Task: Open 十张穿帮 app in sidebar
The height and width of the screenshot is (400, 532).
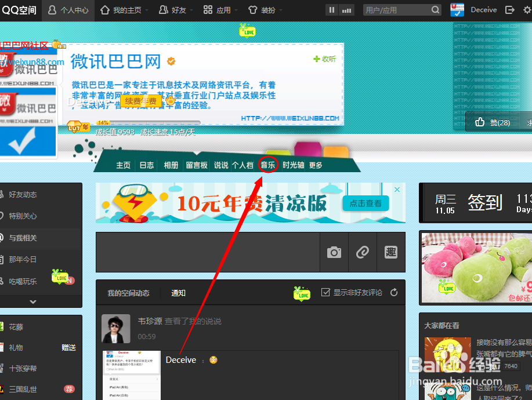Action: [x=23, y=369]
